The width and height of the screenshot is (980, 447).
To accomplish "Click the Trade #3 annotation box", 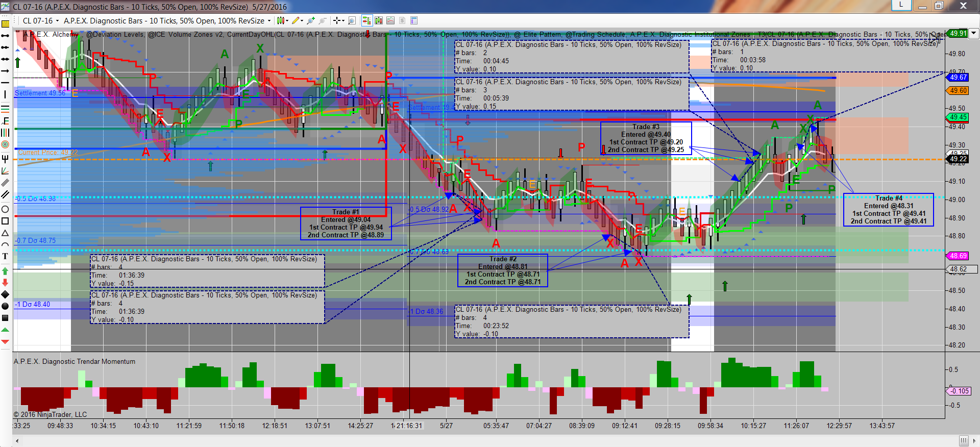I will [x=646, y=138].
